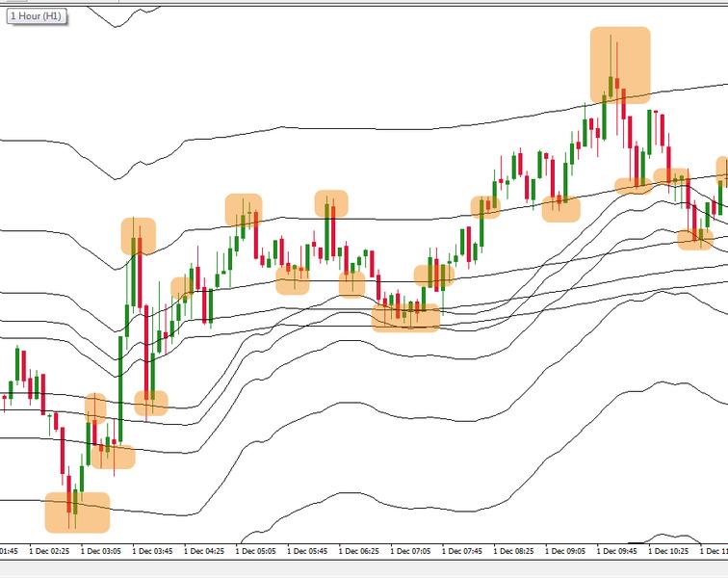This screenshot has height=578, width=728.
Task: Pick the 1 Dec 10:25 time label
Action: pyautogui.click(x=668, y=551)
